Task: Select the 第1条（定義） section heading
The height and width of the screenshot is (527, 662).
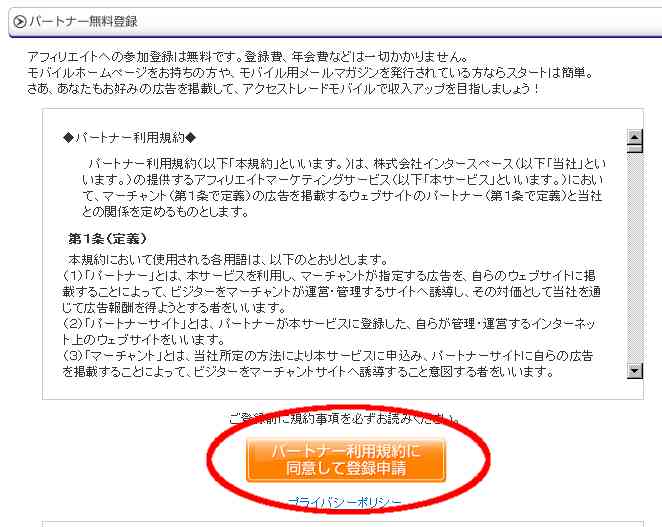Action: 108,239
